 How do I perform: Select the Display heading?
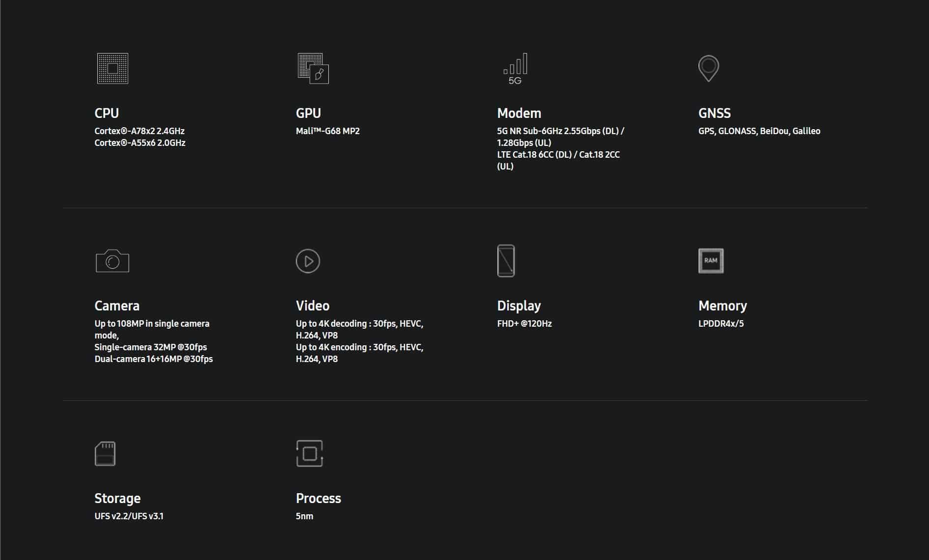point(519,306)
